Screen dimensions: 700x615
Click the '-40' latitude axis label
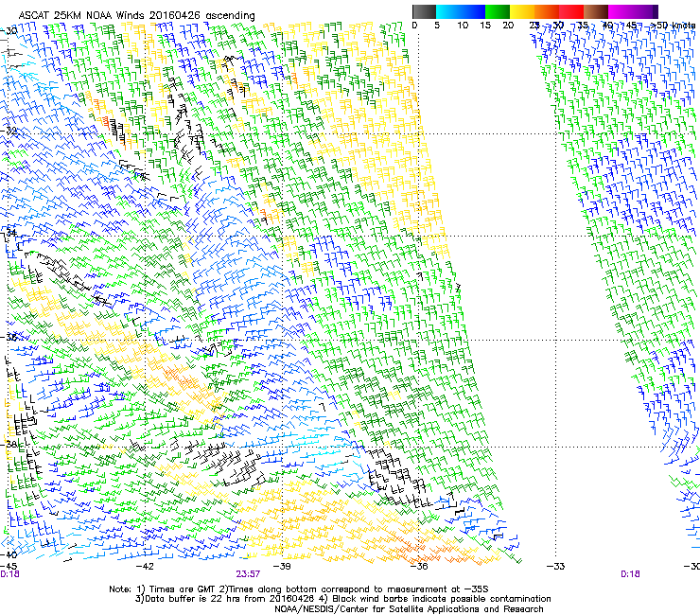[x=9, y=554]
